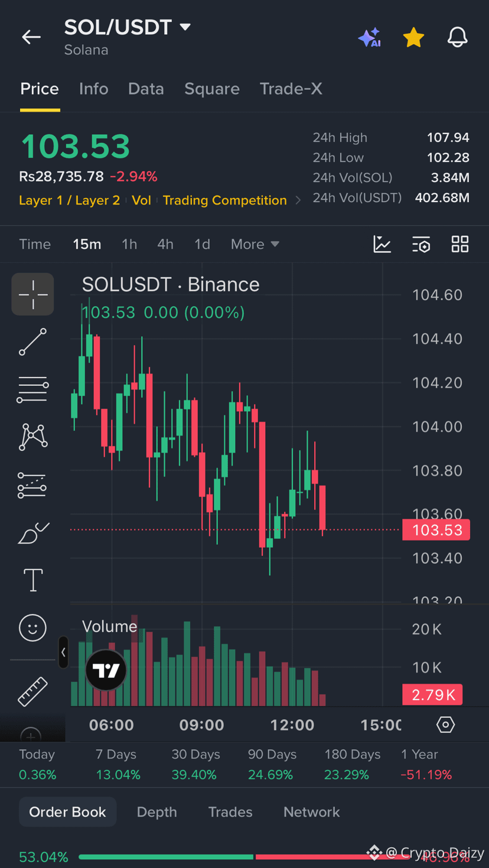Click the TradingView logo
Screen dimensions: 489x868
[106, 670]
